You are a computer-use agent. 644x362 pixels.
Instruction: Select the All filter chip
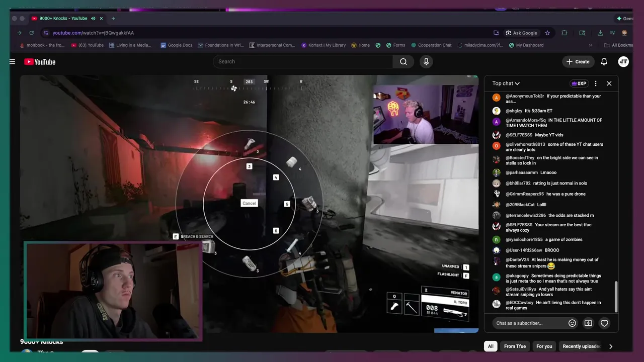click(x=491, y=346)
